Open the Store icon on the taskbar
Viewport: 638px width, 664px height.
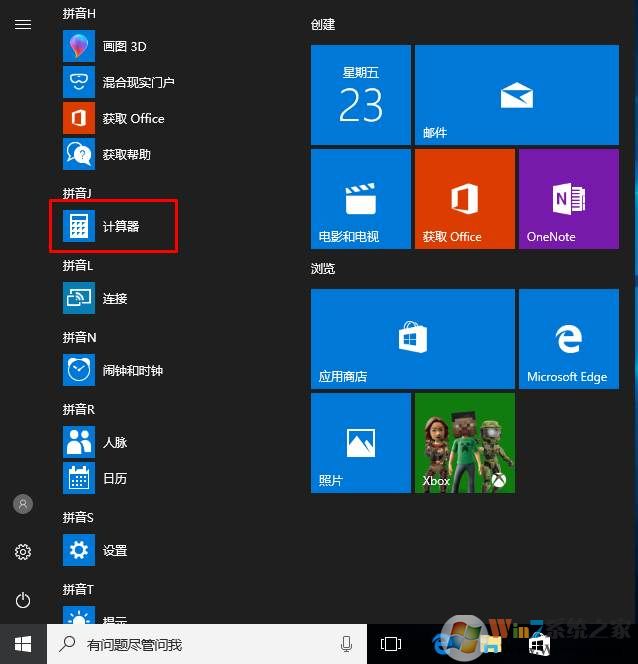[539, 645]
